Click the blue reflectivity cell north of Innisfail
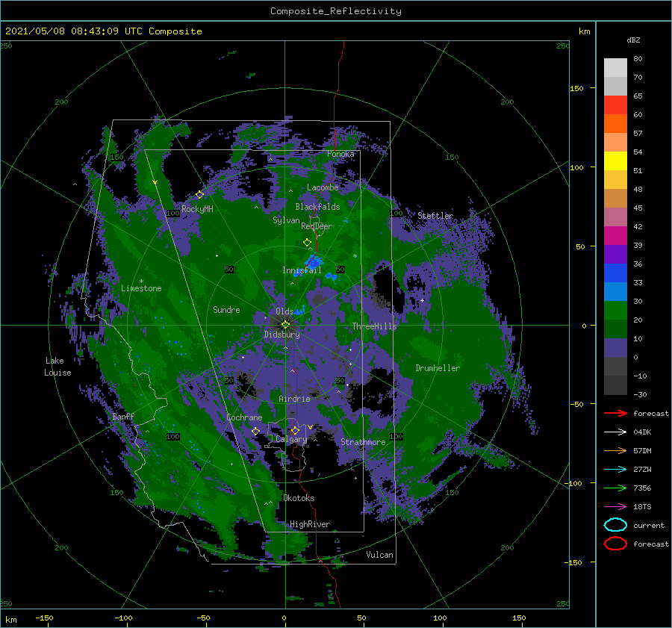This screenshot has height=628, width=672. [314, 261]
